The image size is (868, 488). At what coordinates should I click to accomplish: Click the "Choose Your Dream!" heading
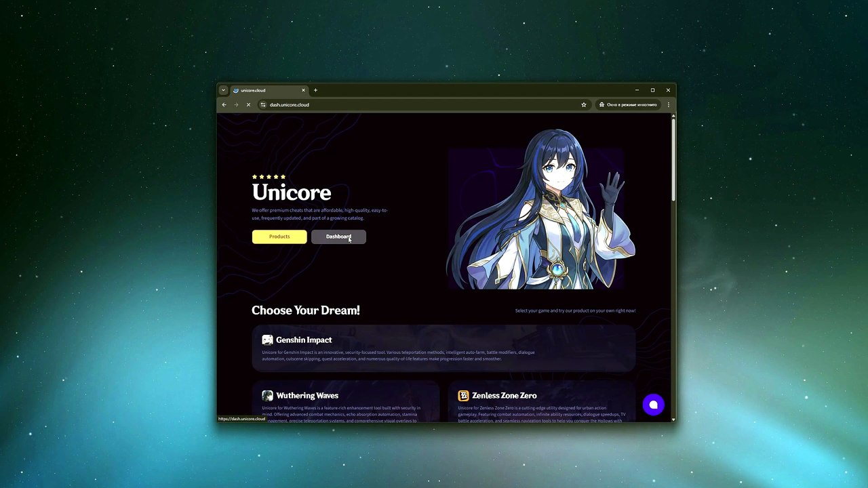tap(306, 310)
